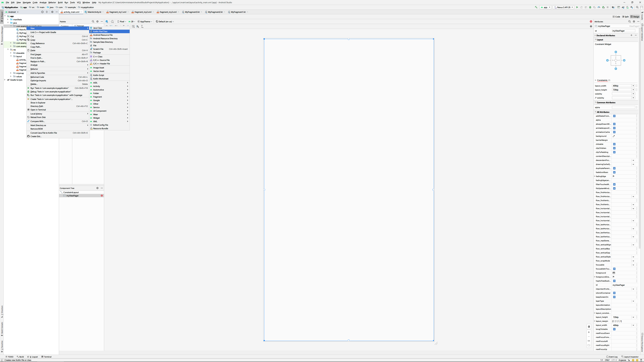This screenshot has width=644, height=362.
Task: Toggle the clickable attribute checkbox
Action: tap(614, 144)
